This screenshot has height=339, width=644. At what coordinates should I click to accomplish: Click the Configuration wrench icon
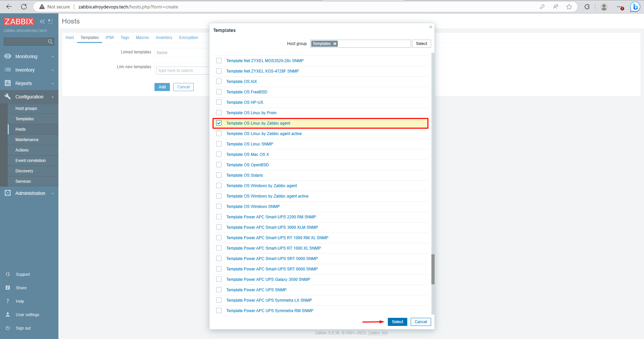[8, 96]
